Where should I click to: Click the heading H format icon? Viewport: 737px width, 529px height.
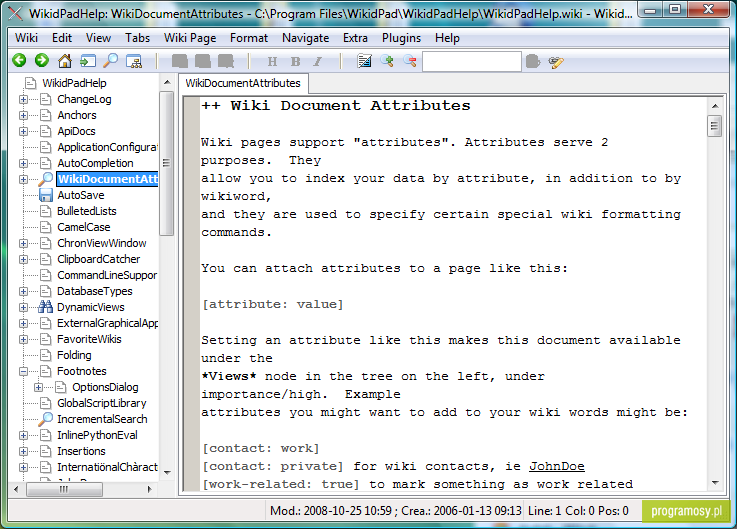click(272, 61)
